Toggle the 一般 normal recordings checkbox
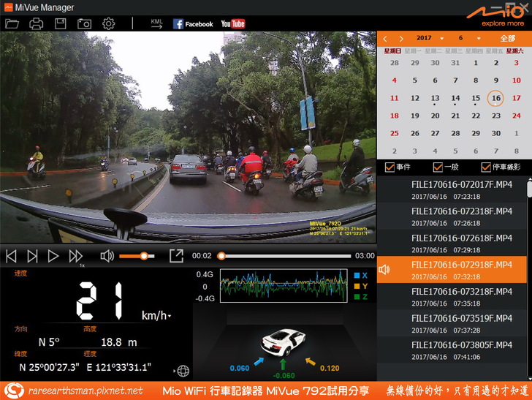Viewport: 532px width, 400px height. pyautogui.click(x=438, y=167)
